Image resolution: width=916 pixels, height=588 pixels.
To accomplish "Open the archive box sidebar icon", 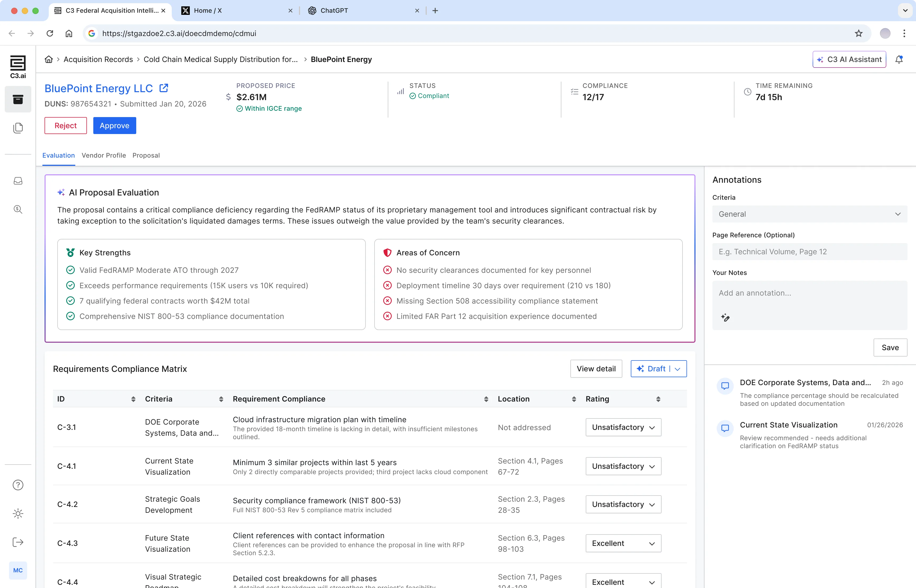I will 18,99.
